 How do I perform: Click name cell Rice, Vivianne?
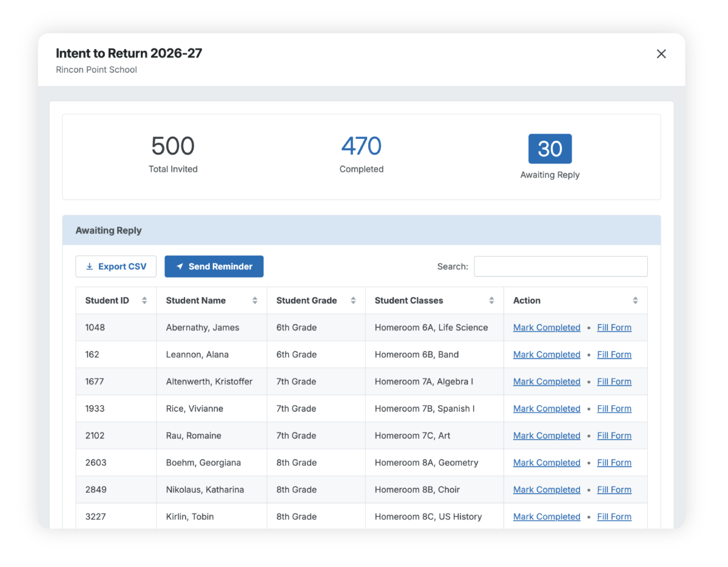point(212,409)
